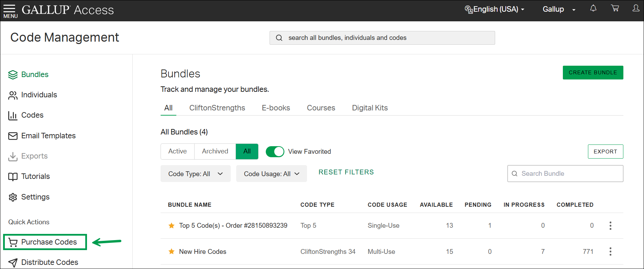Viewport: 644px width, 269px height.
Task: Select the Active filter segment
Action: coord(177,151)
